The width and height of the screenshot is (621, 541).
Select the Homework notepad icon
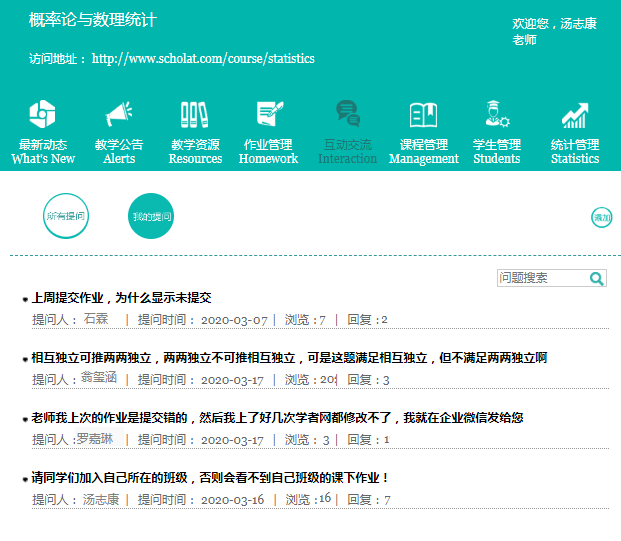coord(269,115)
